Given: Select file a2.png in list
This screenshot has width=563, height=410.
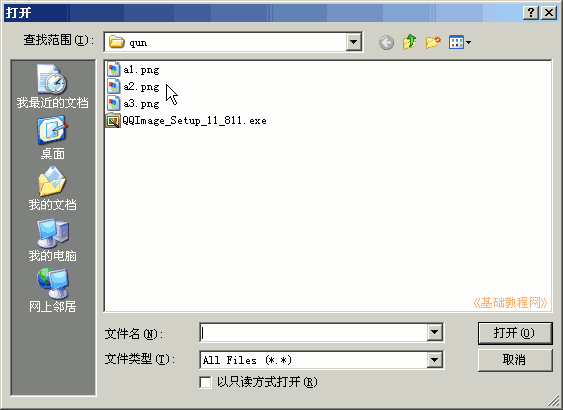Looking at the screenshot, I should (x=133, y=87).
